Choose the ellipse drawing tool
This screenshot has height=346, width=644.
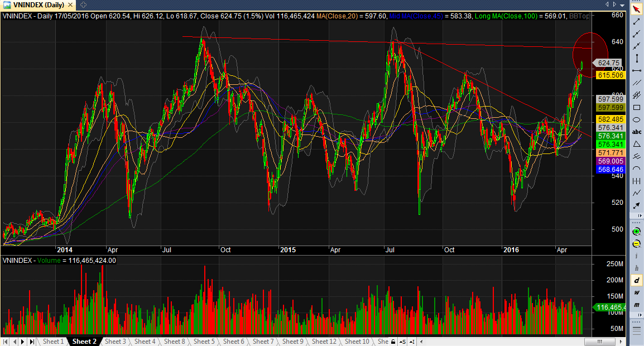(636, 120)
